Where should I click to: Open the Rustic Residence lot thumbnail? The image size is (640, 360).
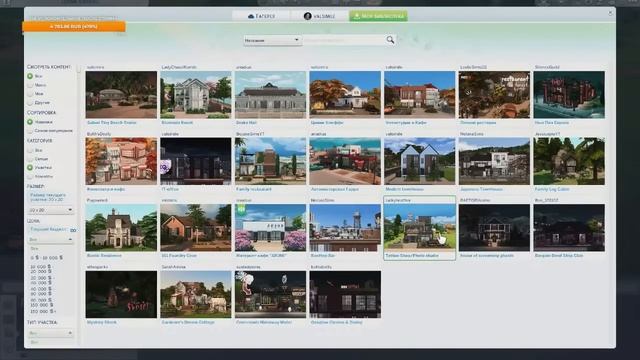click(x=121, y=228)
